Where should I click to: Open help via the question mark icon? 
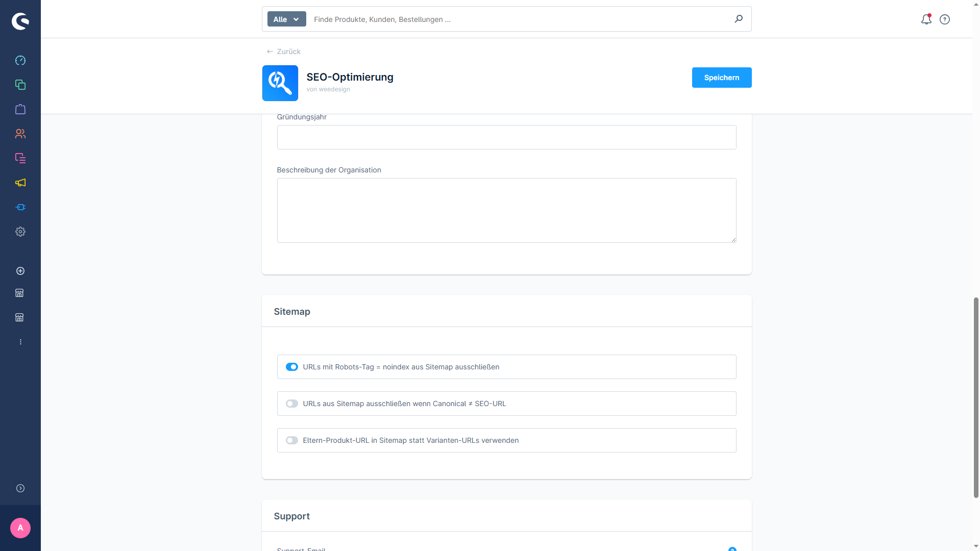(x=945, y=19)
